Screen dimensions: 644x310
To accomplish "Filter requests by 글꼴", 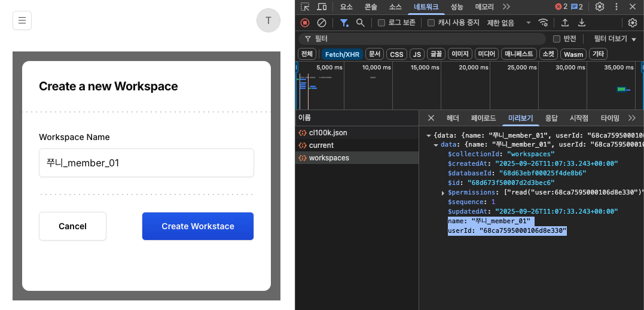I will coord(436,54).
